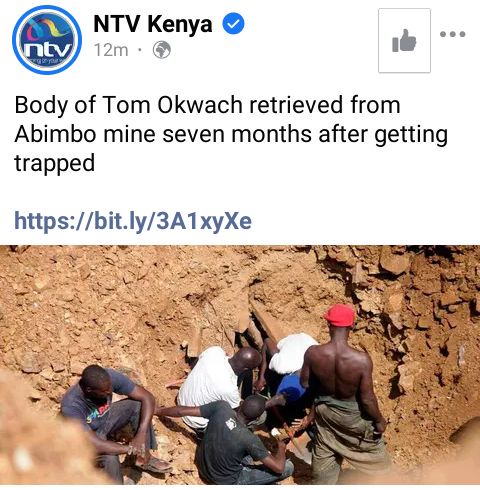Like the page with thumbs-up icon
480x490 pixels.
click(404, 40)
